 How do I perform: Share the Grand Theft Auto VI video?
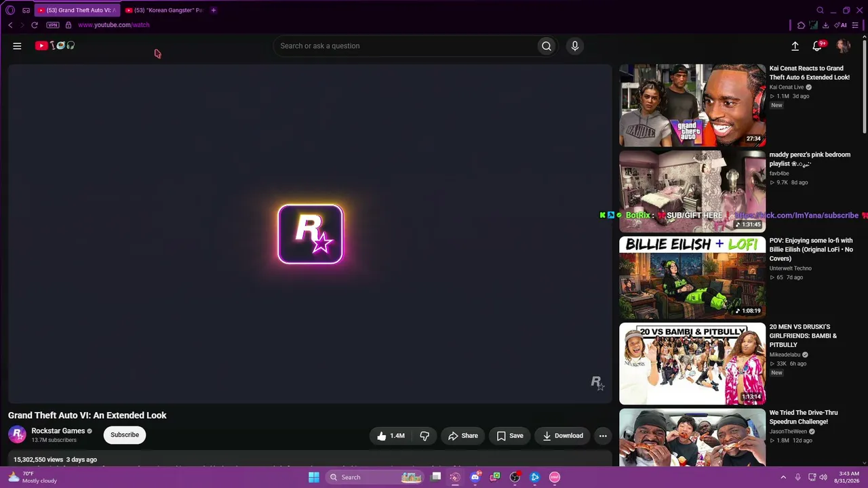[462, 436]
